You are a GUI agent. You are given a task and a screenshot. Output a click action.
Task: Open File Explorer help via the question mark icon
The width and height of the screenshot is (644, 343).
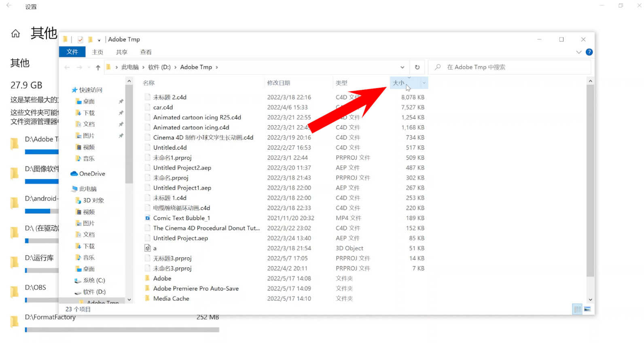click(589, 52)
